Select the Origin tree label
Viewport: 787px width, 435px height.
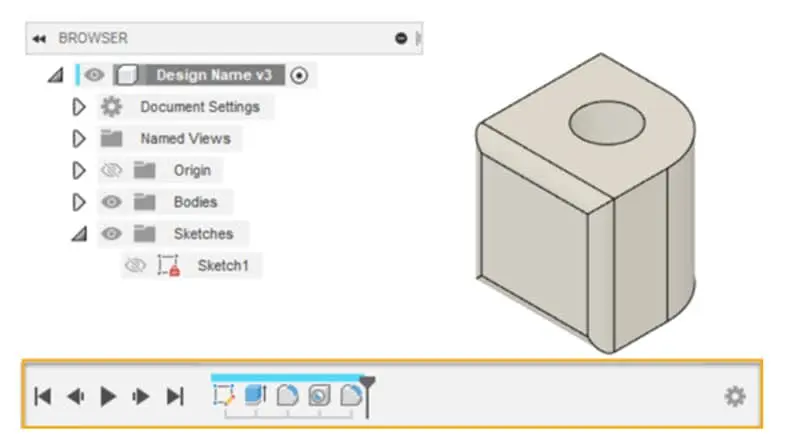[x=192, y=171]
